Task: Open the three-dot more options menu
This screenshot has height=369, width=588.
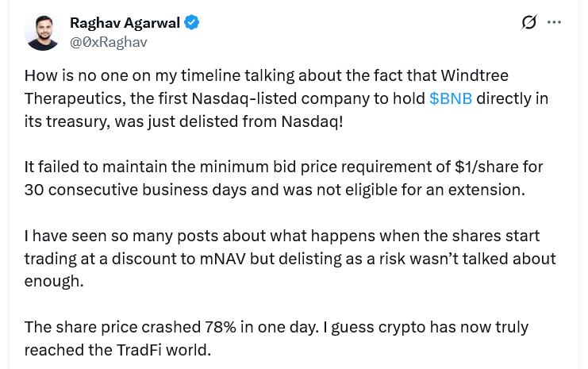Action: click(555, 23)
